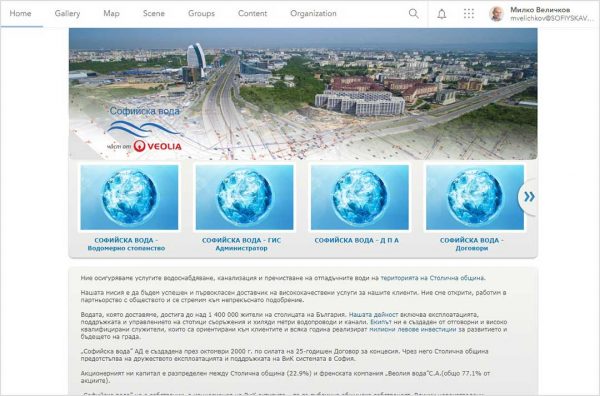This screenshot has height=396, width=600.
Task: Open the Organization tab
Action: pyautogui.click(x=313, y=13)
